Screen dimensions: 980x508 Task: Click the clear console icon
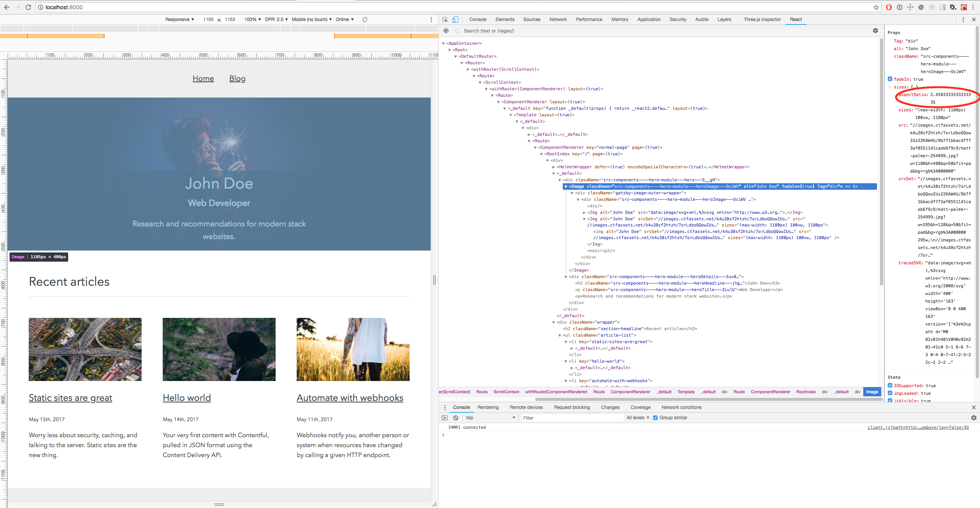coord(456,418)
